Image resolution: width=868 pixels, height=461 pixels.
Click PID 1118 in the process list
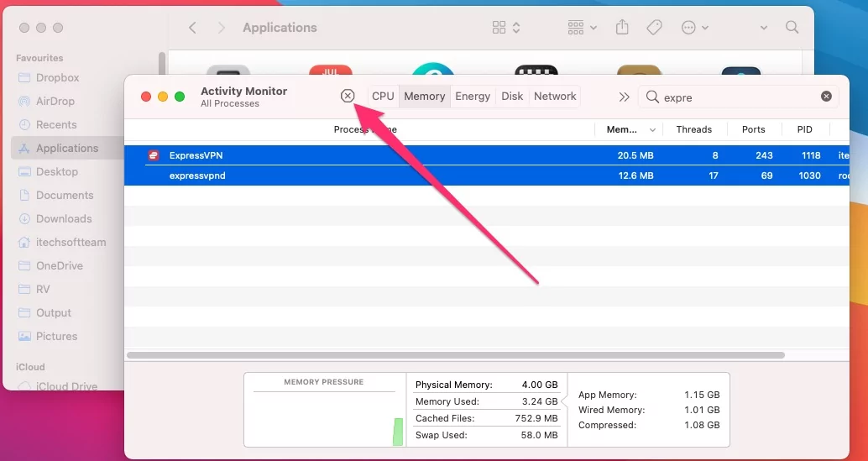pos(811,155)
